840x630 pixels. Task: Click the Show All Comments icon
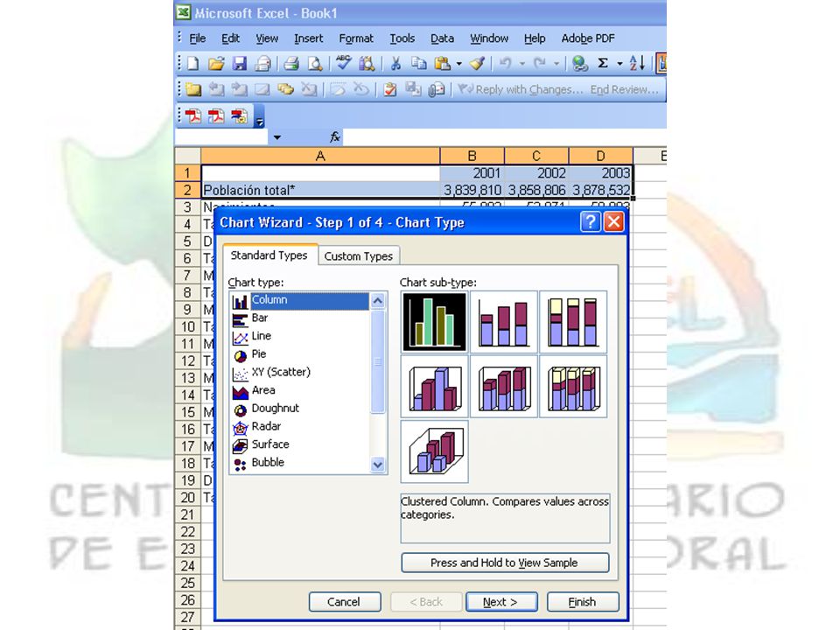(285, 89)
